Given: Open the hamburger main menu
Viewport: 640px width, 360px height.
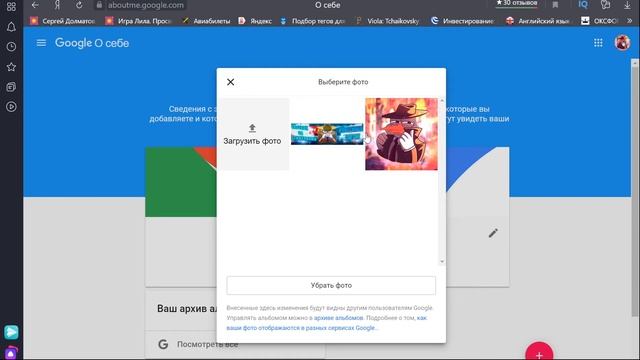Looking at the screenshot, I should click(41, 43).
